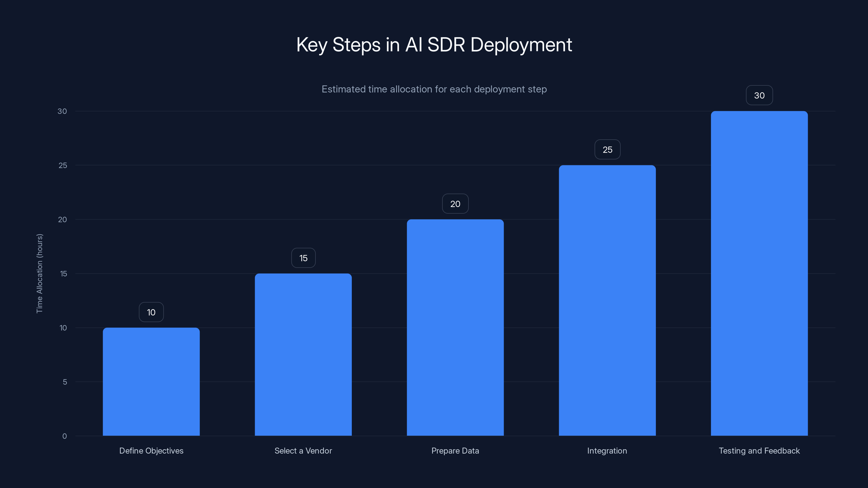Viewport: 868px width, 488px height.
Task: Click the Define Objectives bar
Action: (151, 381)
